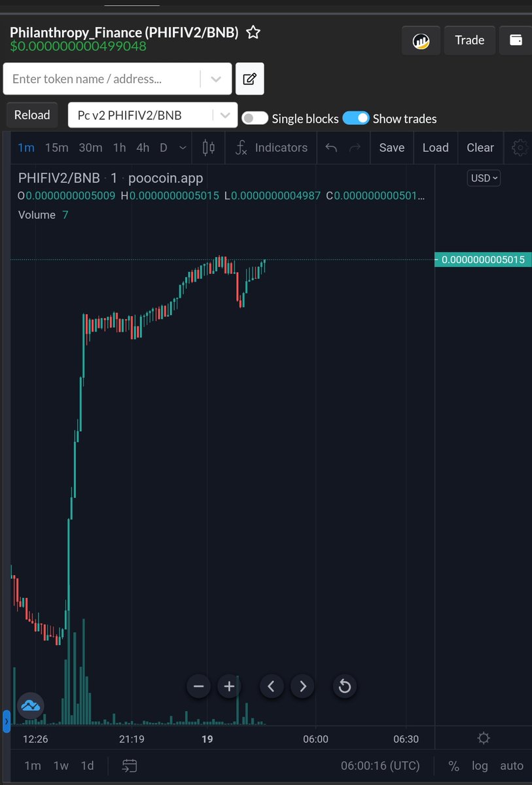Zoom out the chart with minus button
Screen dimensions: 532x785
pyautogui.click(x=199, y=686)
